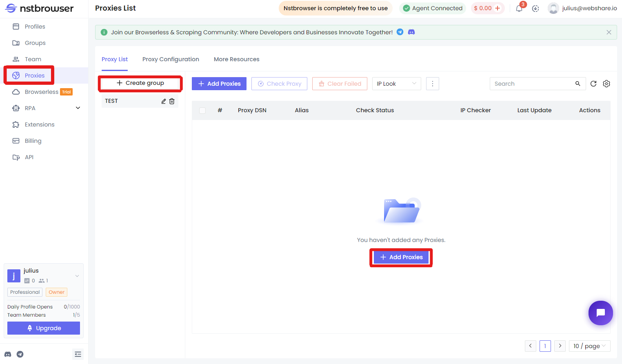Open Browserless Trial section
The width and height of the screenshot is (622, 364).
[44, 92]
